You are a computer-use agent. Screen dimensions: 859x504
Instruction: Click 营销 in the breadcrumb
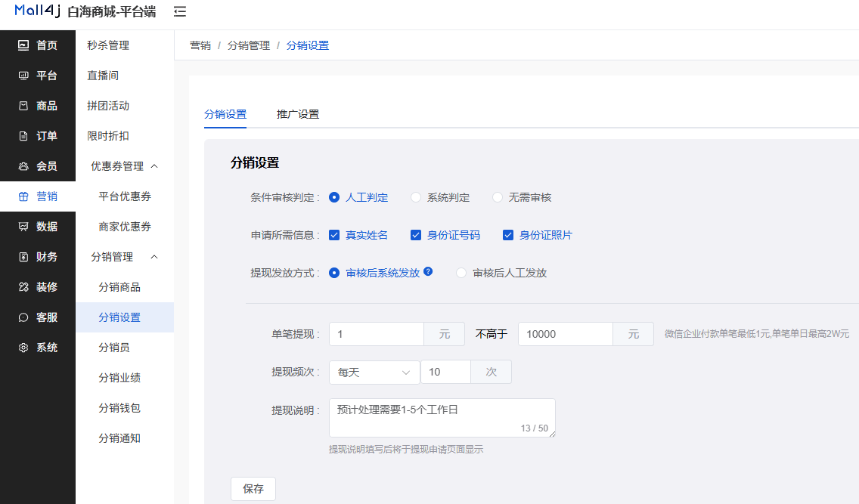tap(200, 45)
